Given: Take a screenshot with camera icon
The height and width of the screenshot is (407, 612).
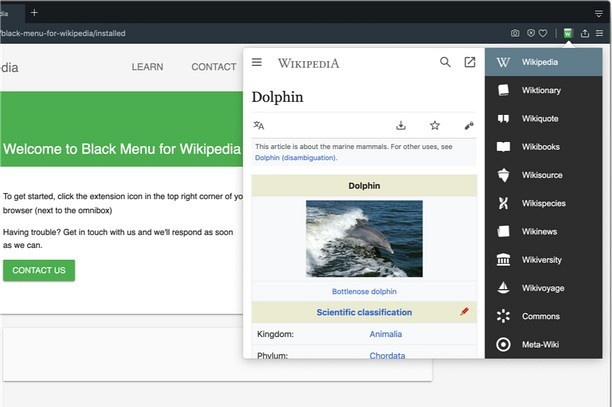Looking at the screenshot, I should pos(515,33).
